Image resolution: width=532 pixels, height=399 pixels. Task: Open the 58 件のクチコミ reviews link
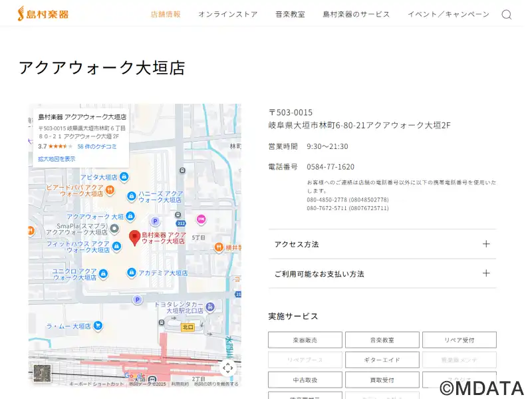(97, 146)
